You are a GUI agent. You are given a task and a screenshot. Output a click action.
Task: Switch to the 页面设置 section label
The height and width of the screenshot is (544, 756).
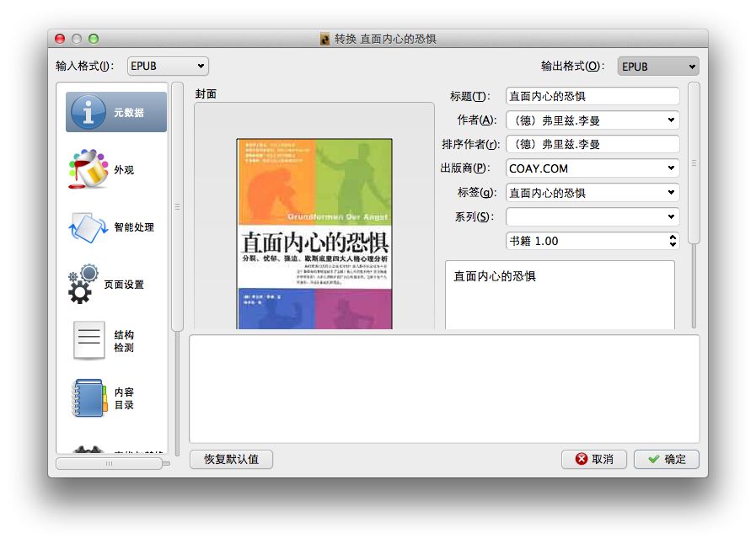click(124, 285)
